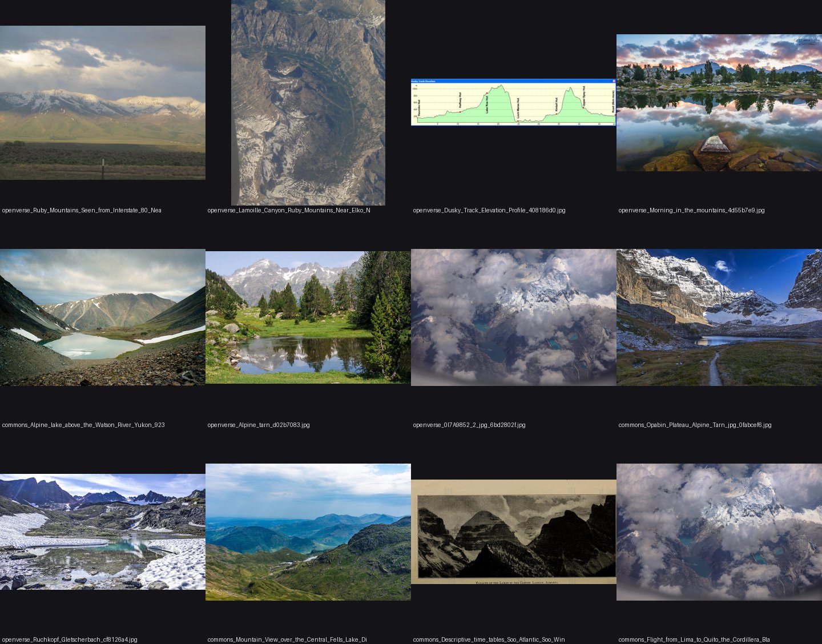Select the Opabin Plateau Alpine Tarn photo

(719, 317)
